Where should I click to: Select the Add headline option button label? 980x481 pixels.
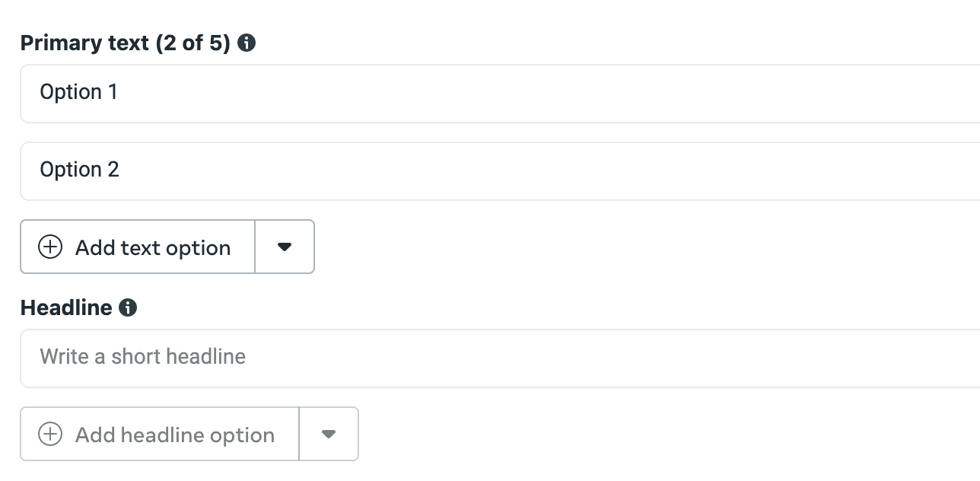(x=175, y=435)
